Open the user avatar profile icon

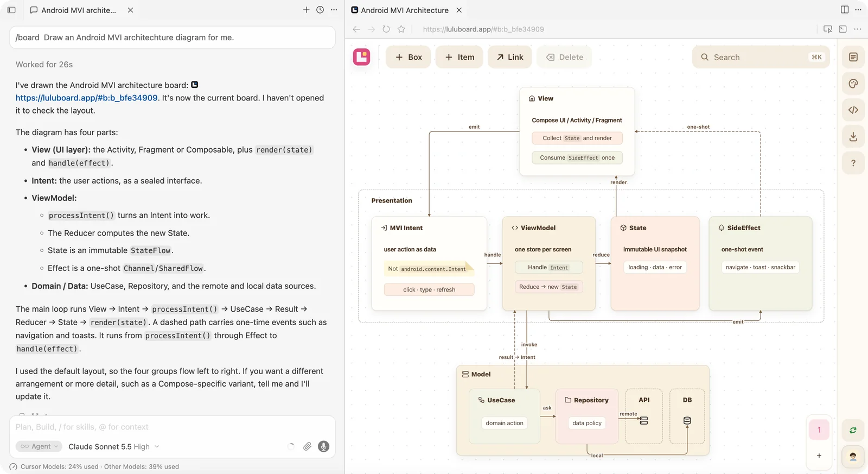point(853,457)
